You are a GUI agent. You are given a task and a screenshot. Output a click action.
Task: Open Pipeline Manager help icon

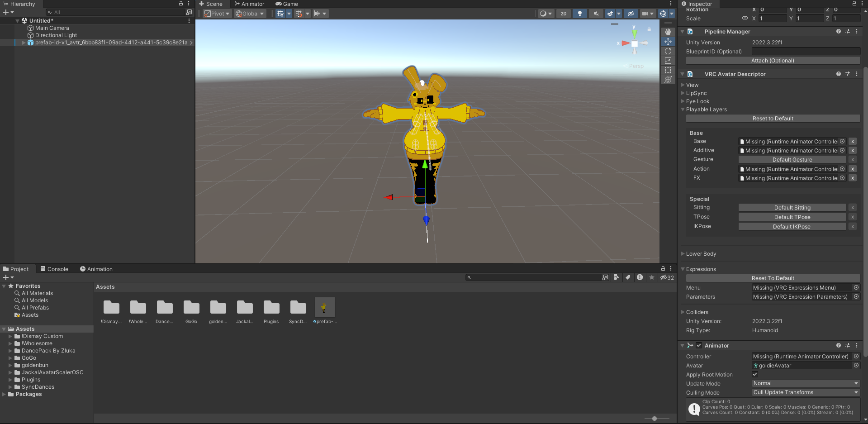(839, 31)
